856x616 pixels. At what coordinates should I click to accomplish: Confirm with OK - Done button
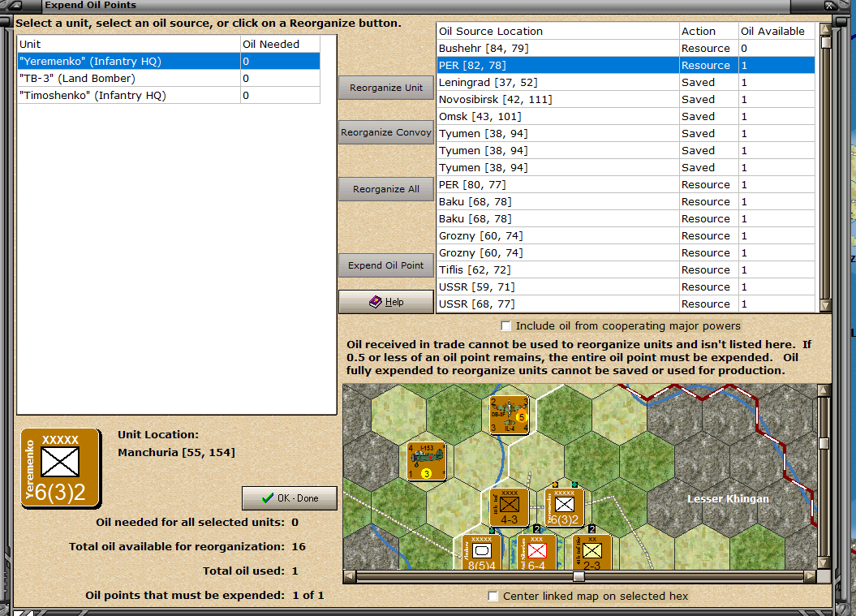290,498
